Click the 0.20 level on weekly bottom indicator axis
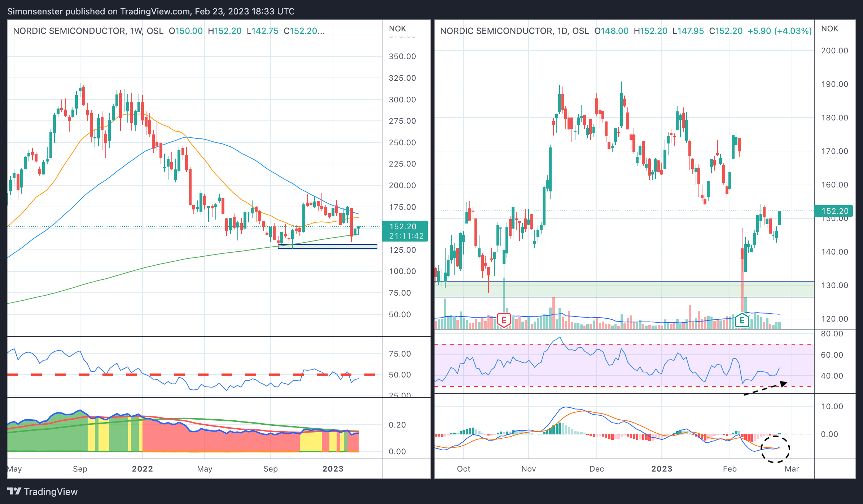863x504 pixels. (397, 425)
